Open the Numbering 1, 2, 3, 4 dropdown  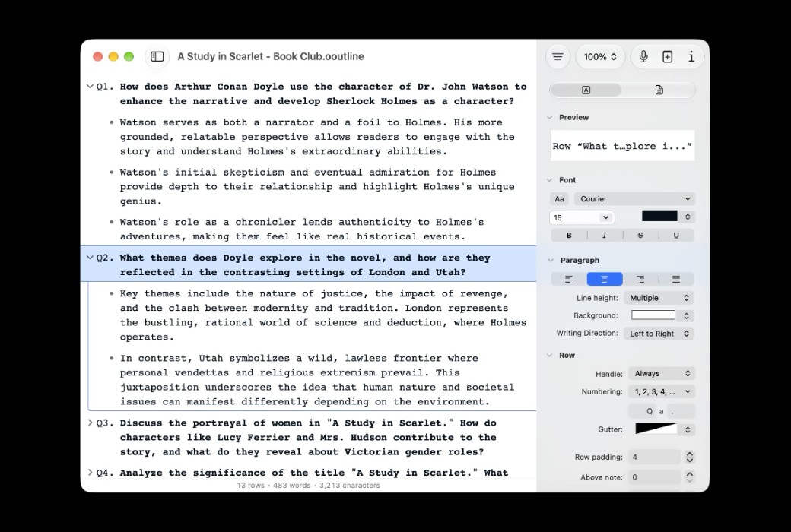tap(662, 392)
